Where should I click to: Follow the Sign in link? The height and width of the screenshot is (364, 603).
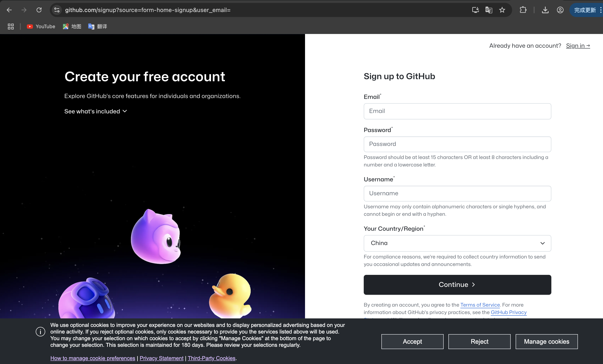tap(577, 46)
